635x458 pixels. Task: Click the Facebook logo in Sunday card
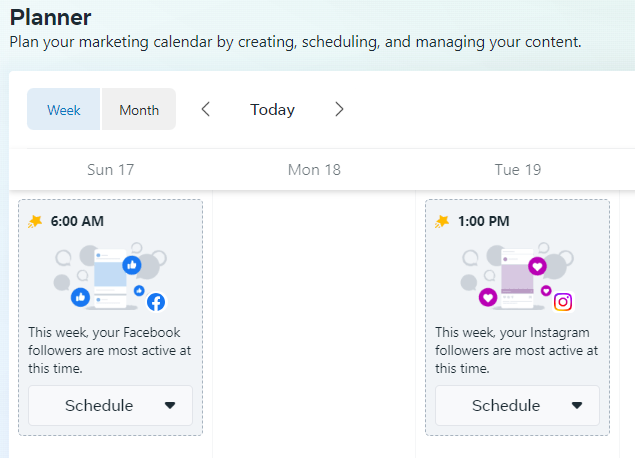click(x=156, y=302)
